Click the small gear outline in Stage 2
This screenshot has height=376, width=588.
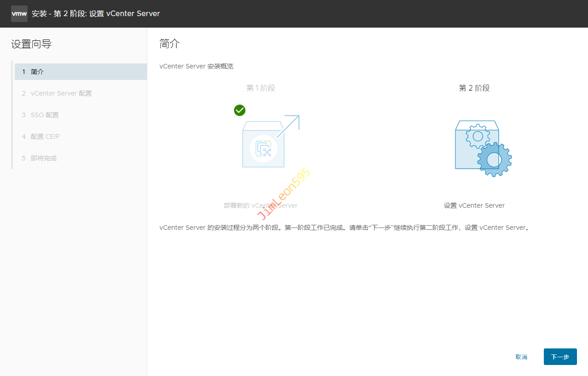coord(478,136)
